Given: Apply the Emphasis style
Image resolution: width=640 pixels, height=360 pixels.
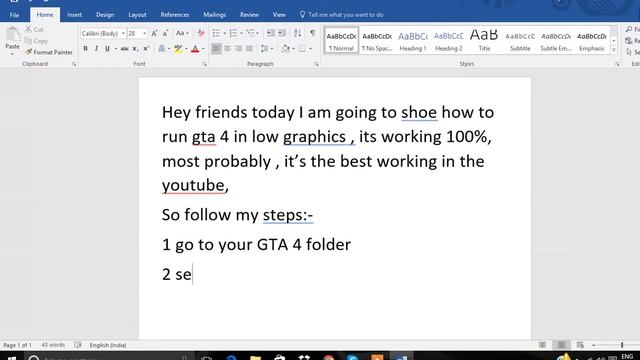Looking at the screenshot, I should tap(591, 41).
